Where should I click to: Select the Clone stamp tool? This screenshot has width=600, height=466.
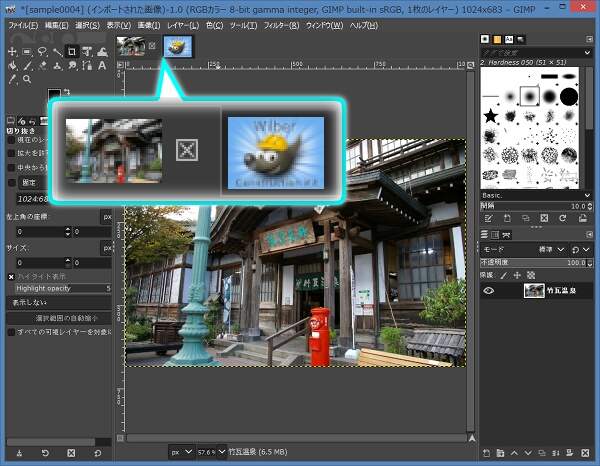pos(57,65)
